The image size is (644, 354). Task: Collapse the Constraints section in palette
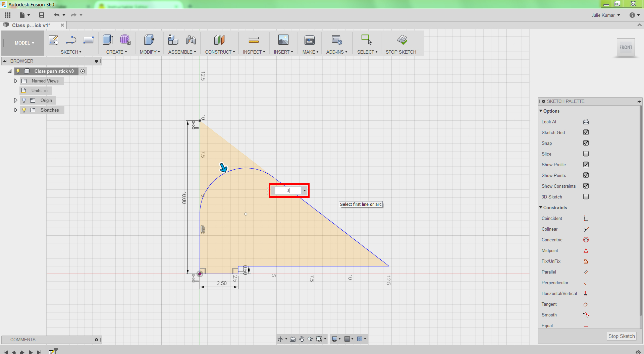tap(541, 208)
